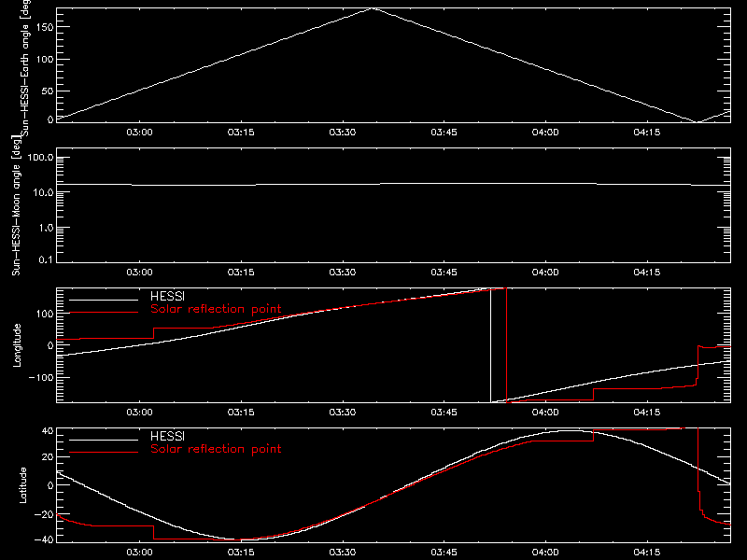This screenshot has height=560, width=747.
Task: Click the 50 tick on Earth angle axis
Action: [48, 91]
